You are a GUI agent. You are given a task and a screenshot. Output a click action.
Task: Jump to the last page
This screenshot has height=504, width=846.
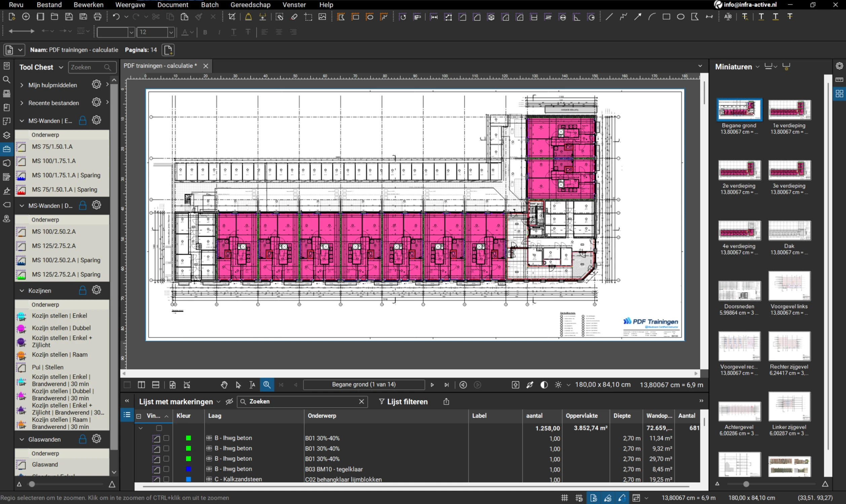(x=447, y=385)
